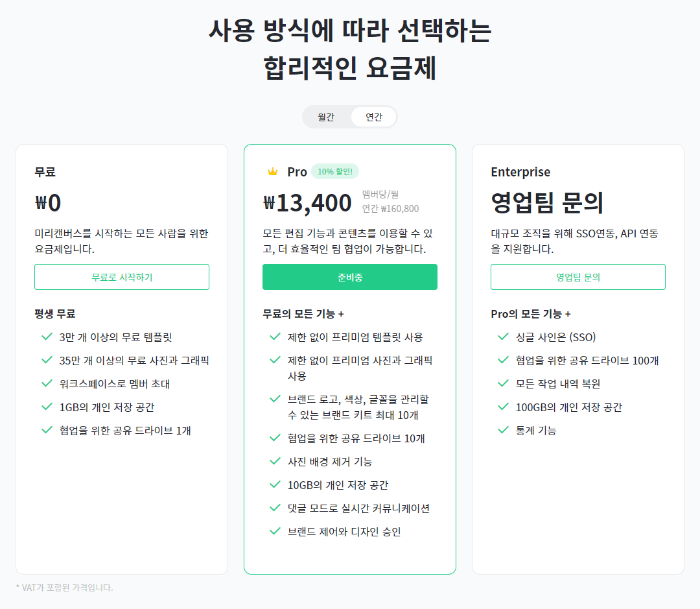The width and height of the screenshot is (700, 609).
Task: Click the "영업팀 문의" button
Action: (x=577, y=277)
